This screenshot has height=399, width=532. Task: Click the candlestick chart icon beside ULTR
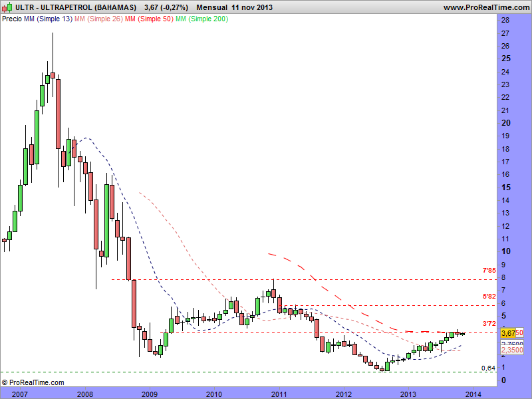tap(7, 7)
